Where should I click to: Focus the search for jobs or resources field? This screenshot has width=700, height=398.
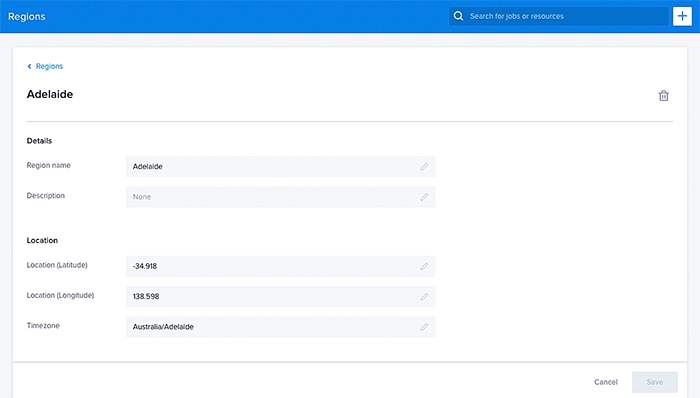558,16
